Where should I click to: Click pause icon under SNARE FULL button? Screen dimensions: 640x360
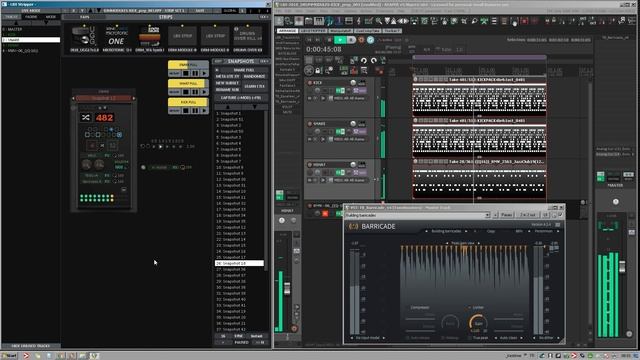point(195,73)
